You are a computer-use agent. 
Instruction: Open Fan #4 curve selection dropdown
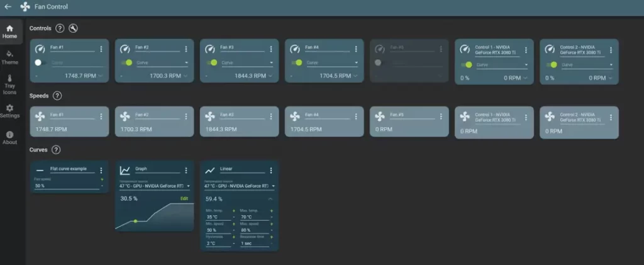(333, 63)
